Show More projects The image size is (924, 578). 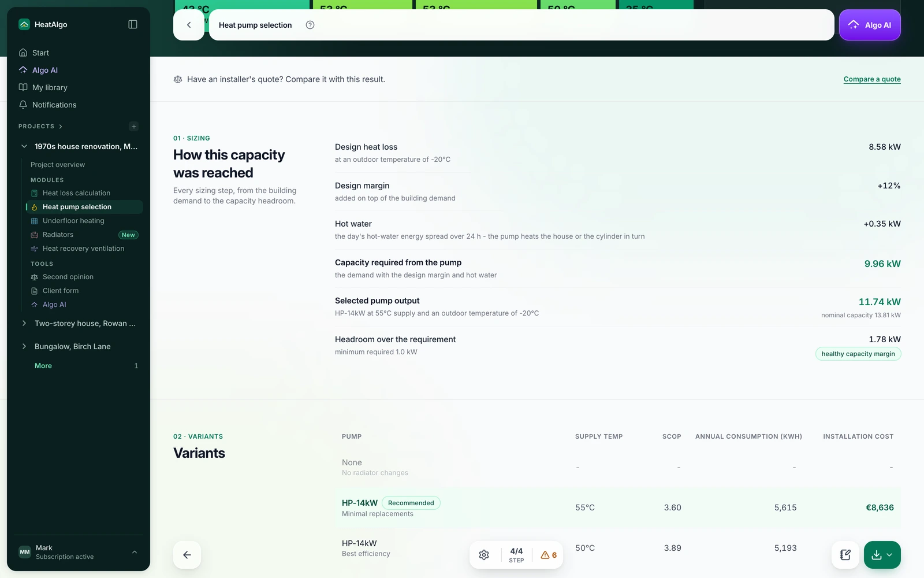[43, 366]
